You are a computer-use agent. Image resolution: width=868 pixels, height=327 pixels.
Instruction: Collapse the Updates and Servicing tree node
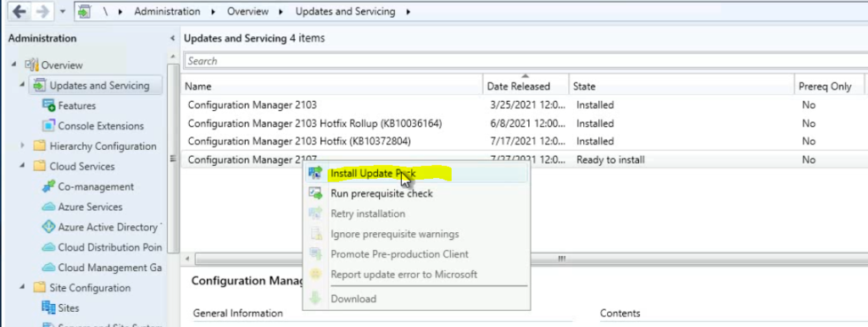pos(23,86)
